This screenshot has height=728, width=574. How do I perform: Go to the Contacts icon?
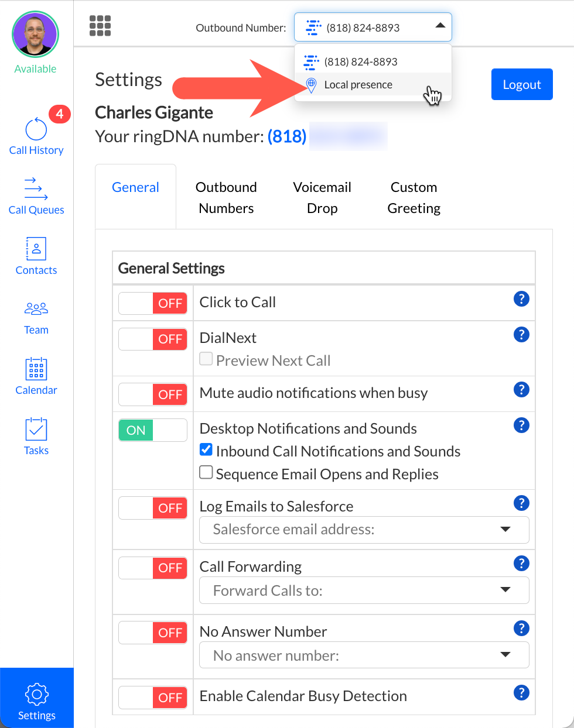pyautogui.click(x=36, y=256)
